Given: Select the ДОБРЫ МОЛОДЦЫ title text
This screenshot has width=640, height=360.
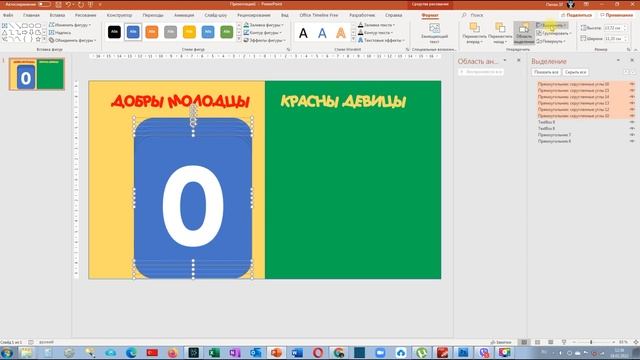Looking at the screenshot, I should point(180,101).
